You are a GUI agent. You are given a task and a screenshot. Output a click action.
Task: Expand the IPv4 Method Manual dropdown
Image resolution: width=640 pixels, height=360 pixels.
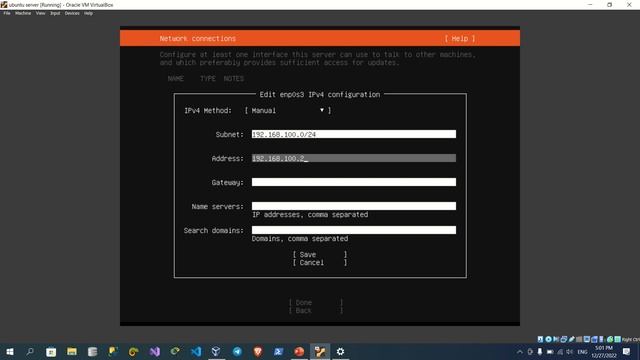(x=288, y=111)
